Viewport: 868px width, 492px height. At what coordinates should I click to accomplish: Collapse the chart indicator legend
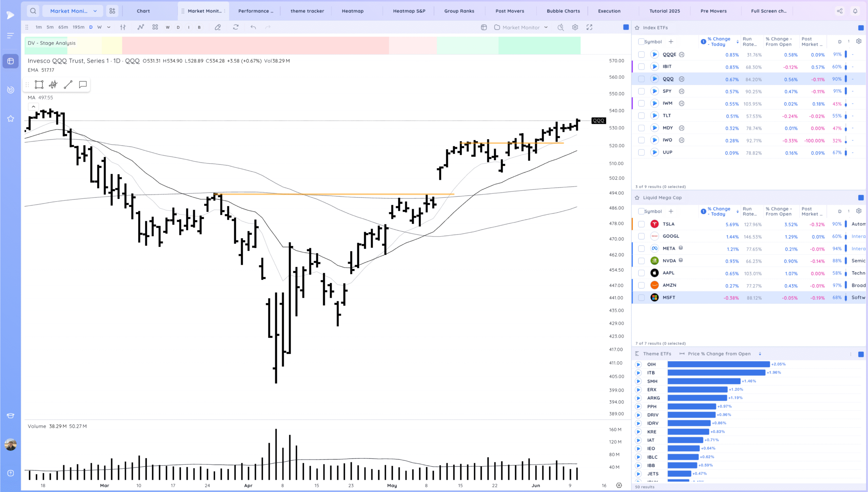tap(33, 107)
